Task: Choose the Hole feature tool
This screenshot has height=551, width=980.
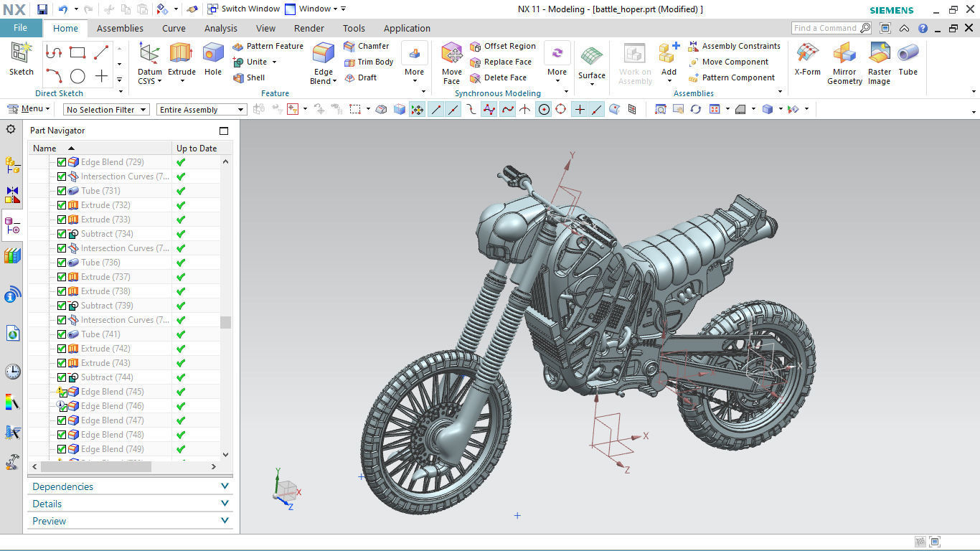Action: [213, 59]
